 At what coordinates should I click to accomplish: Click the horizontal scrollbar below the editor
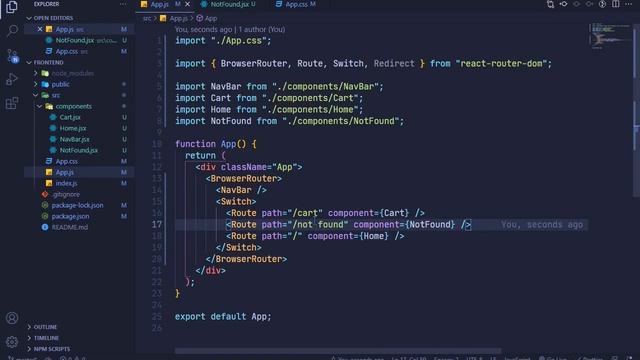pos(338,351)
